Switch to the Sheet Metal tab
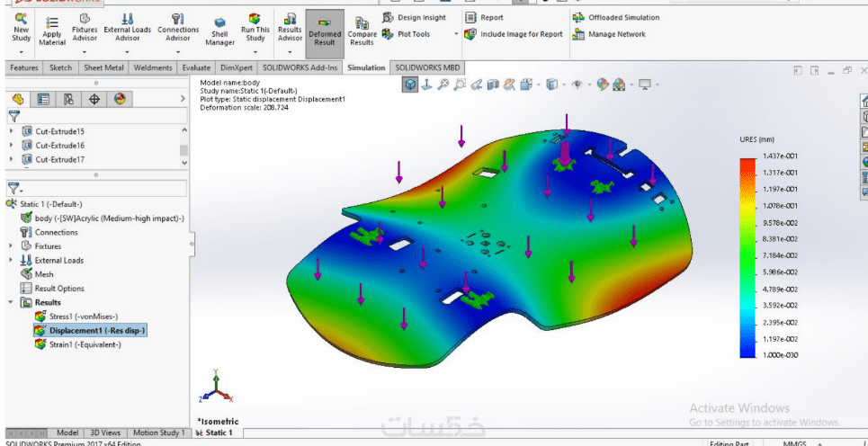The width and height of the screenshot is (868, 446). point(103,67)
